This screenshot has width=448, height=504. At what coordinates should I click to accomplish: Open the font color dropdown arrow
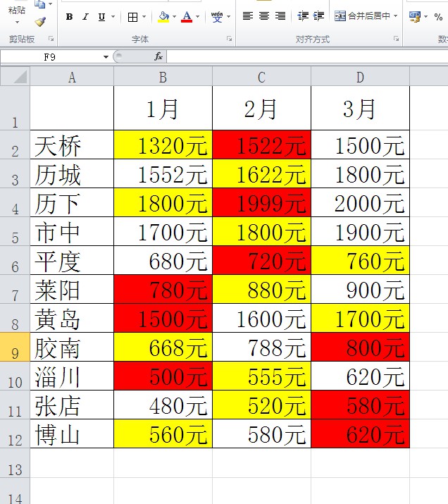pos(197,17)
